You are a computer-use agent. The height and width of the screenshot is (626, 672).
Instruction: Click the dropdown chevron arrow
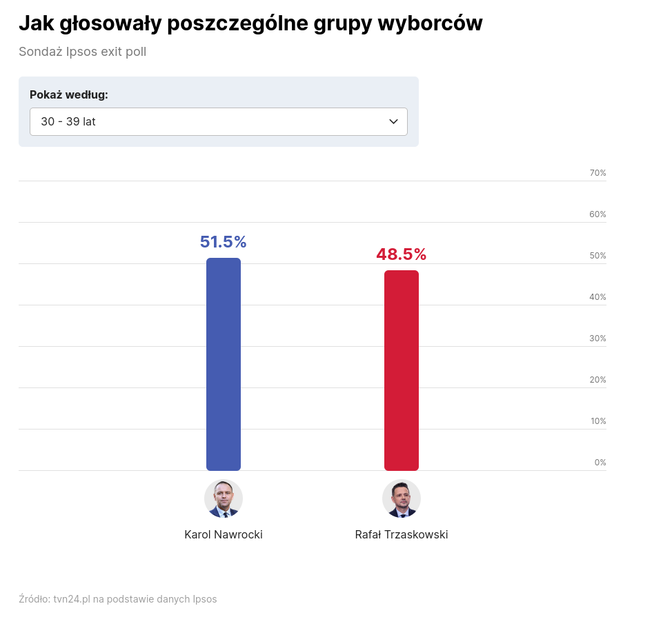(394, 121)
